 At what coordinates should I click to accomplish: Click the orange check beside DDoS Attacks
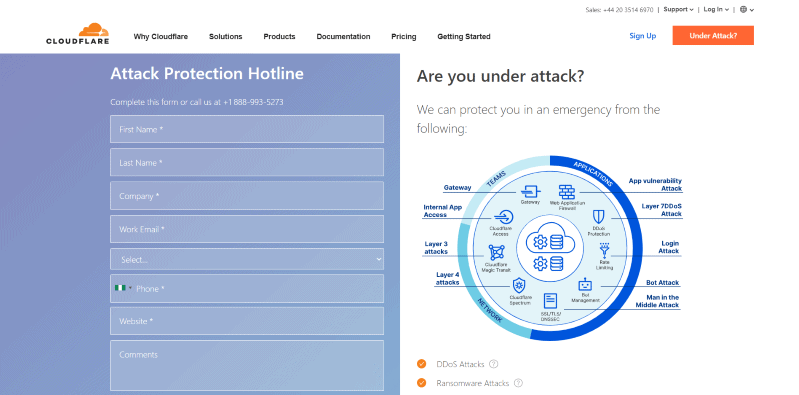pos(421,364)
